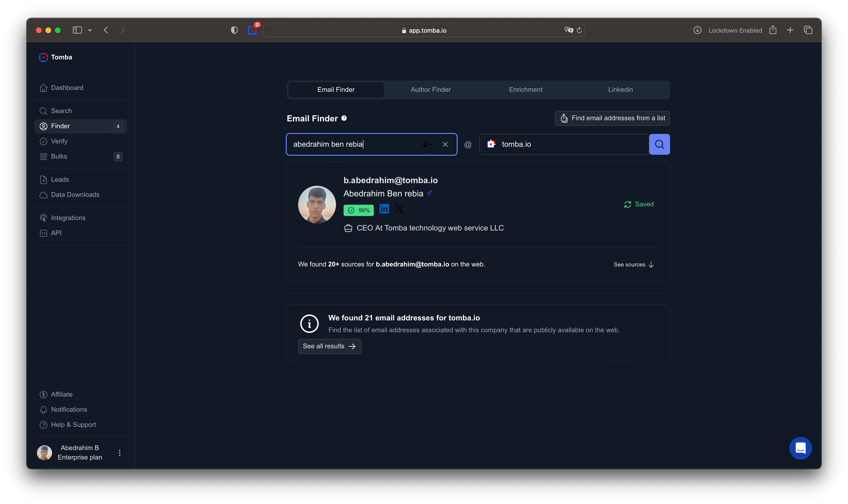This screenshot has width=848, height=504.
Task: Click the Lockdown Enabled label
Action: [735, 31]
